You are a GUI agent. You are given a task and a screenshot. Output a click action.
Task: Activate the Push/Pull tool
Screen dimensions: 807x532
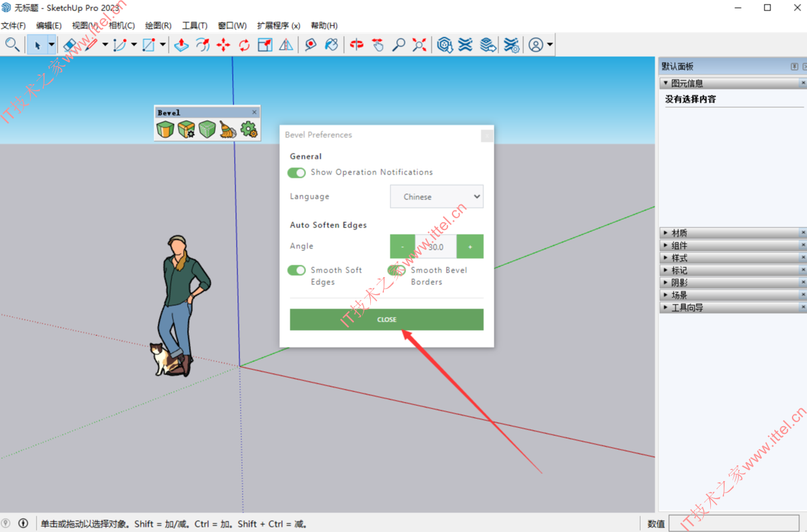(181, 44)
